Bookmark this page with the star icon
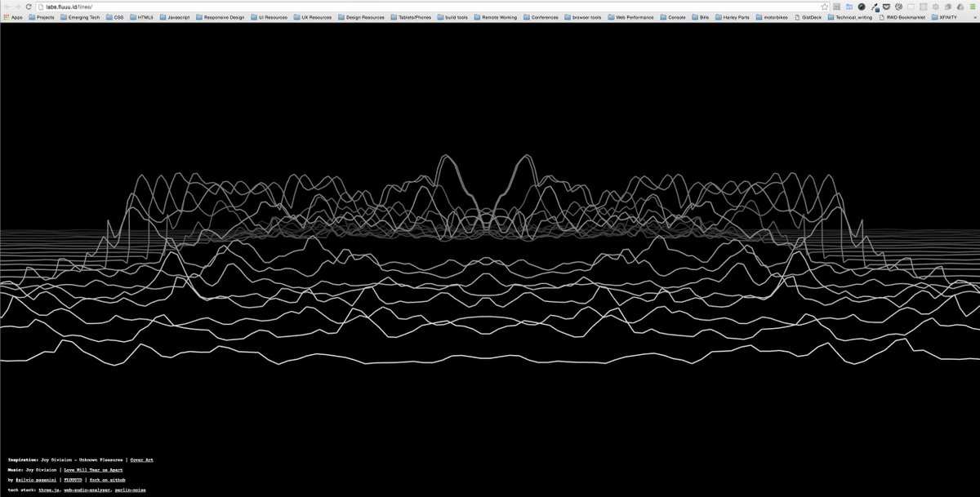 point(825,7)
